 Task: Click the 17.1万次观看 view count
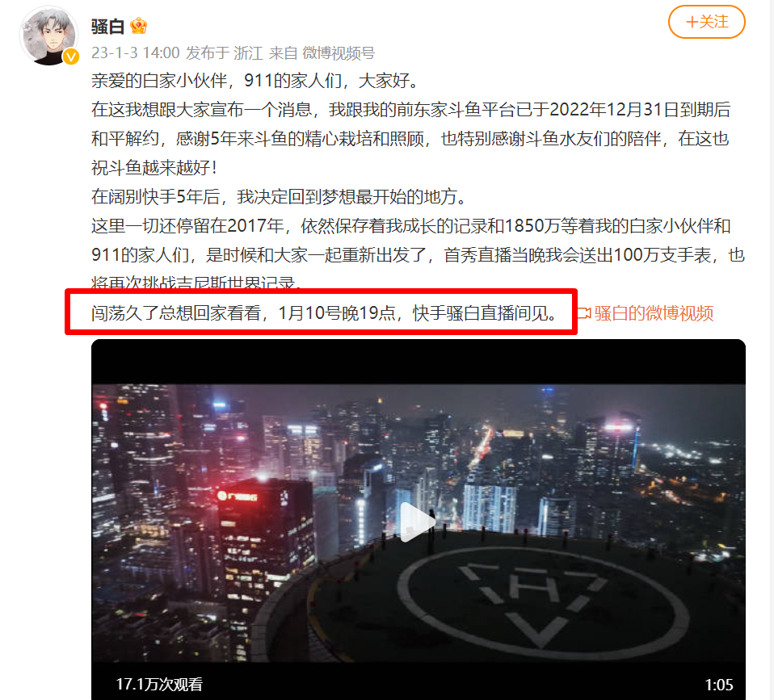pos(159,684)
